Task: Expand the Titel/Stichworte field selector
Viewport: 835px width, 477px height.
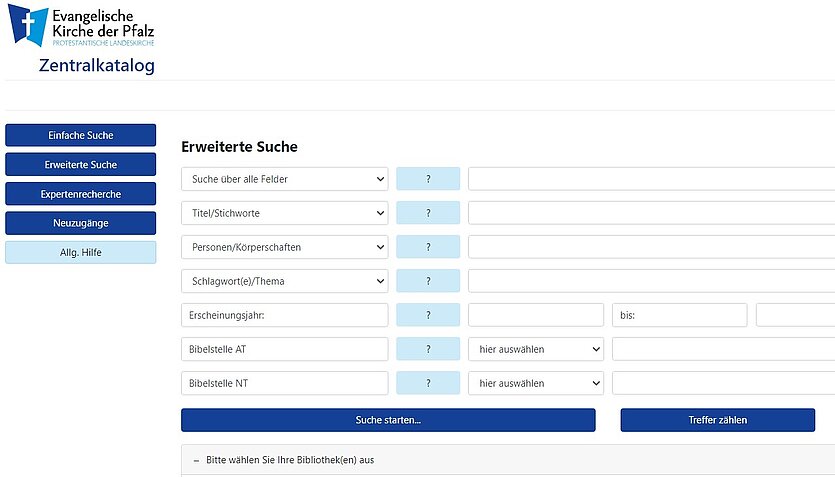Action: (x=284, y=213)
